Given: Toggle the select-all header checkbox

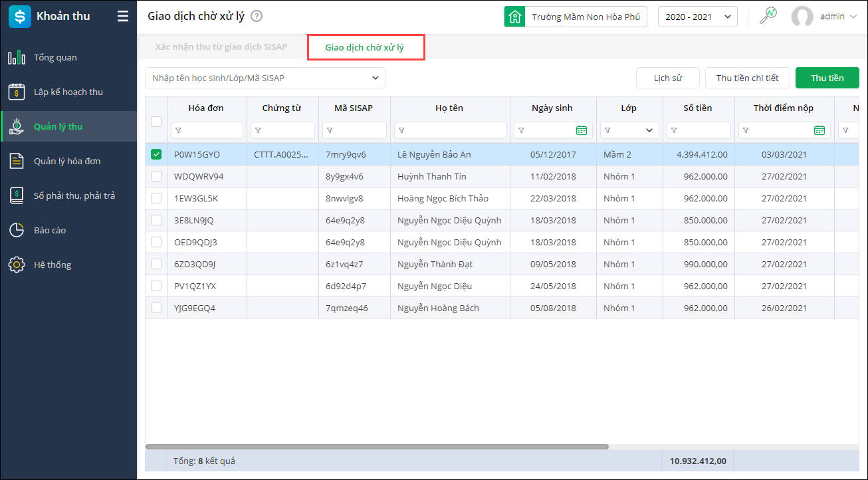Looking at the screenshot, I should [x=156, y=121].
